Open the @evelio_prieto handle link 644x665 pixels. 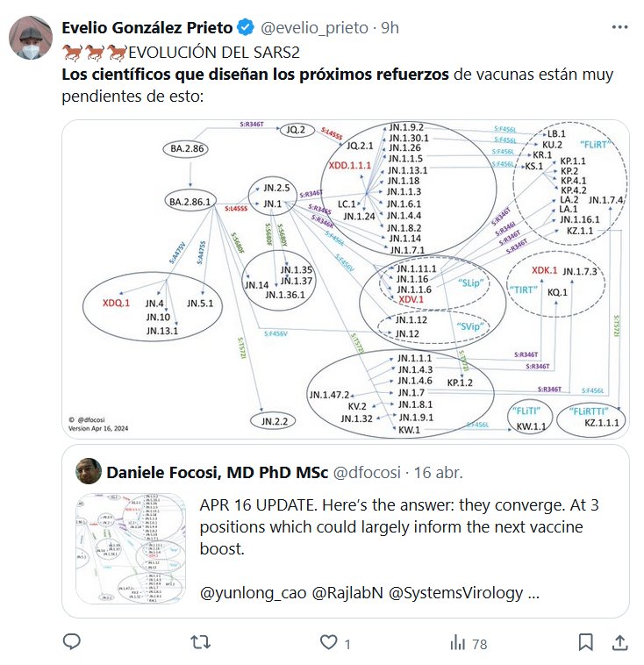coord(313,28)
